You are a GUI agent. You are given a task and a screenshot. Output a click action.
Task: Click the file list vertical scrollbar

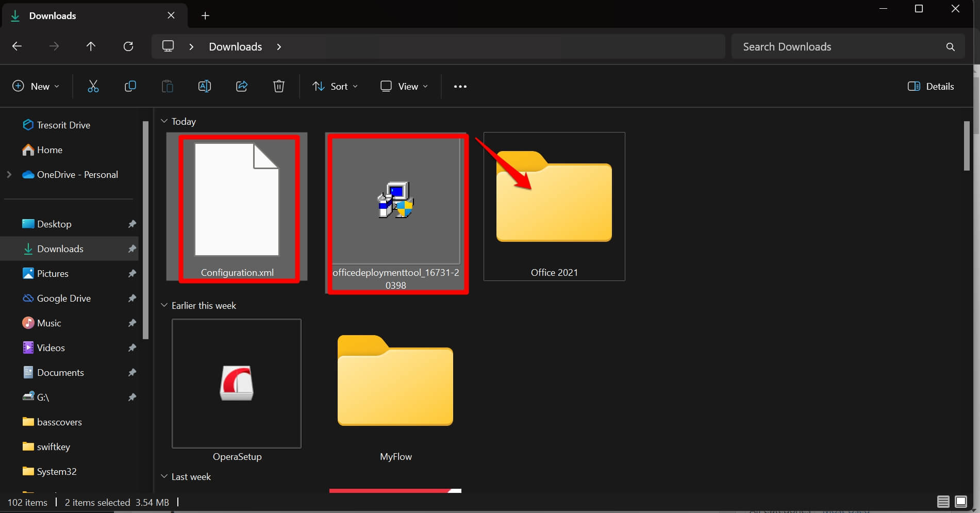967,145
